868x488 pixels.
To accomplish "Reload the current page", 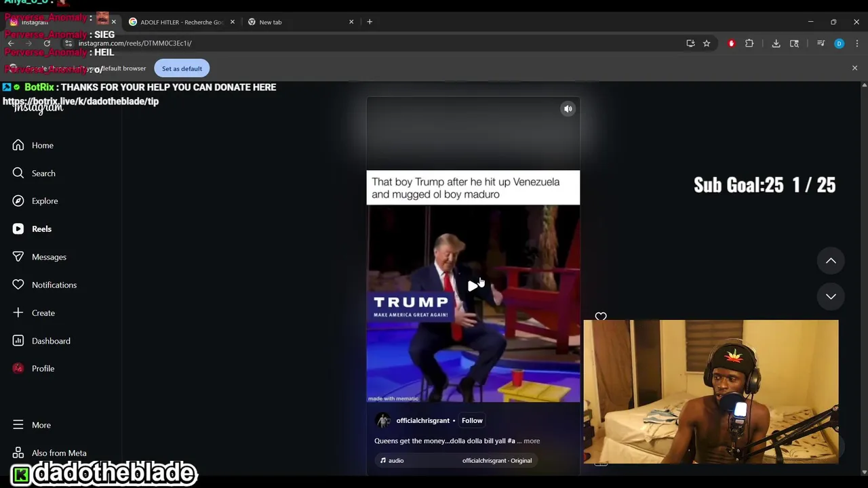I will pyautogui.click(x=47, y=43).
